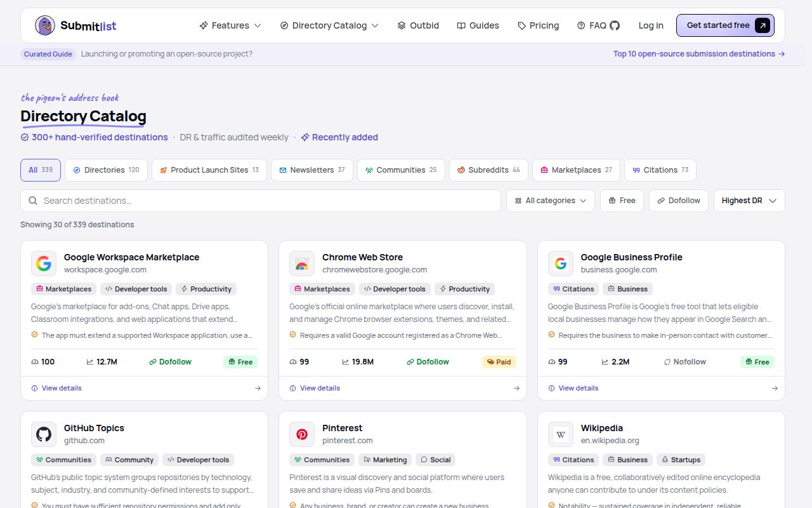Open Top 10 open-source submission destinations link

pos(699,54)
